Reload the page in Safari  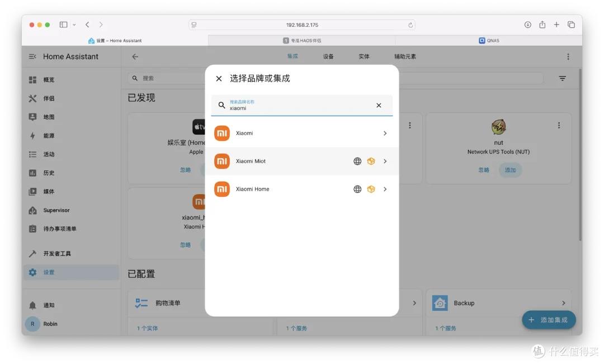tap(410, 25)
